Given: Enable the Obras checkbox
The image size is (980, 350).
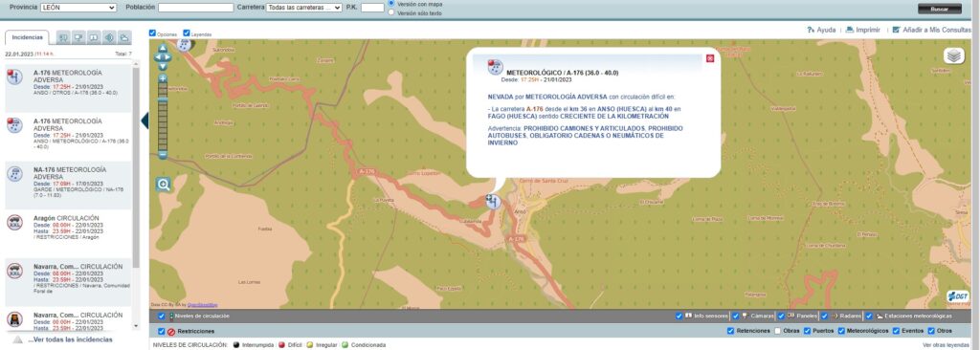Looking at the screenshot, I should click(x=777, y=331).
